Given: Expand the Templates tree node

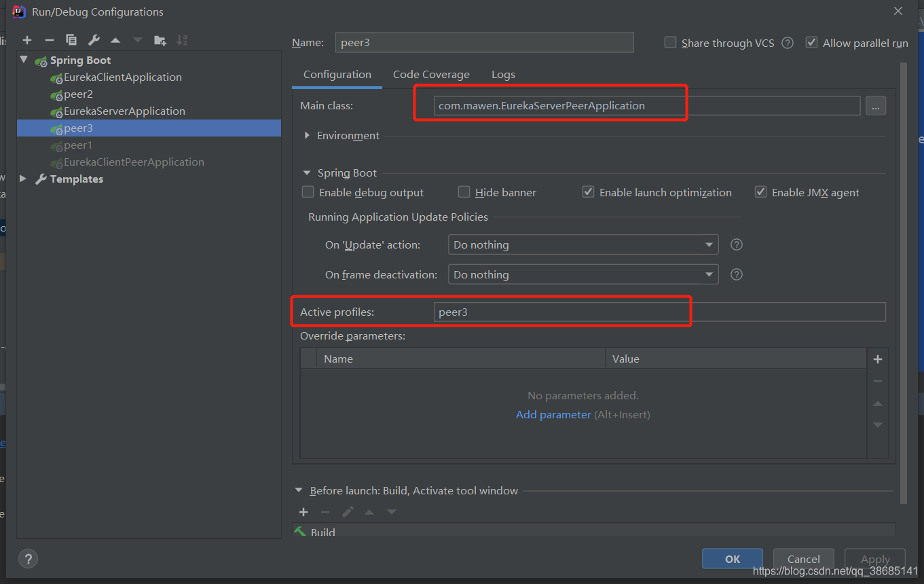Looking at the screenshot, I should tap(24, 179).
